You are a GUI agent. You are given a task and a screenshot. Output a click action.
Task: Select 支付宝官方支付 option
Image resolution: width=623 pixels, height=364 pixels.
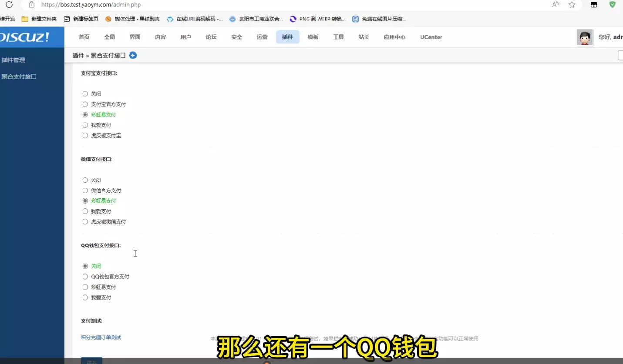click(x=85, y=104)
